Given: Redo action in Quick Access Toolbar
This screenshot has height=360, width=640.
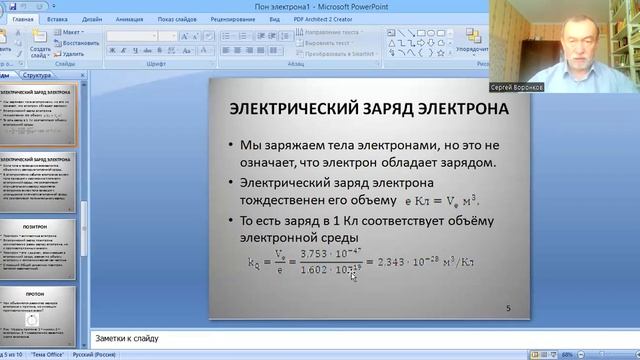Looking at the screenshot, I should tap(40, 7).
